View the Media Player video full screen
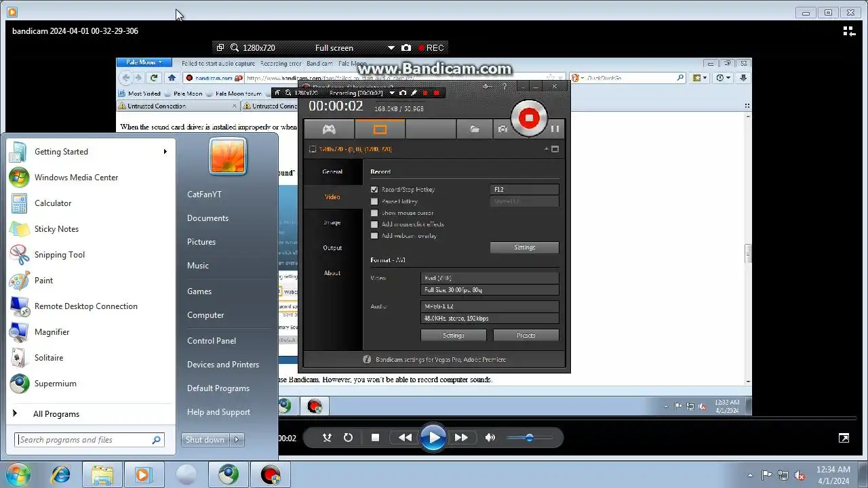868x488 pixels. tap(844, 438)
